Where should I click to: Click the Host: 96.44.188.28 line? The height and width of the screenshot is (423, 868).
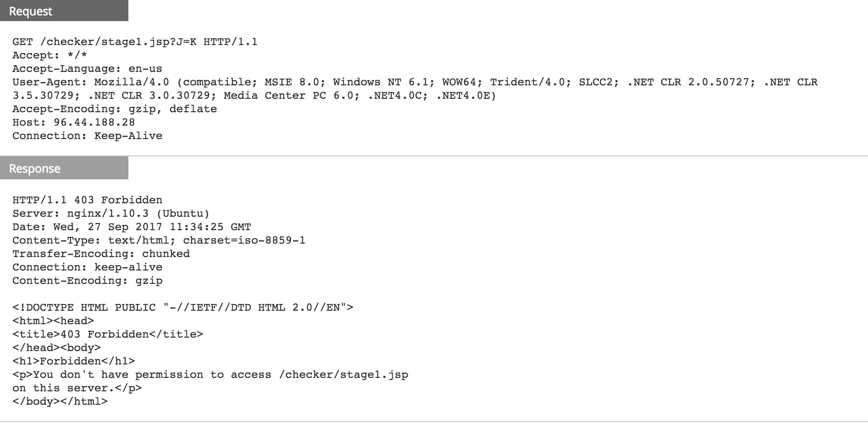coord(74,123)
